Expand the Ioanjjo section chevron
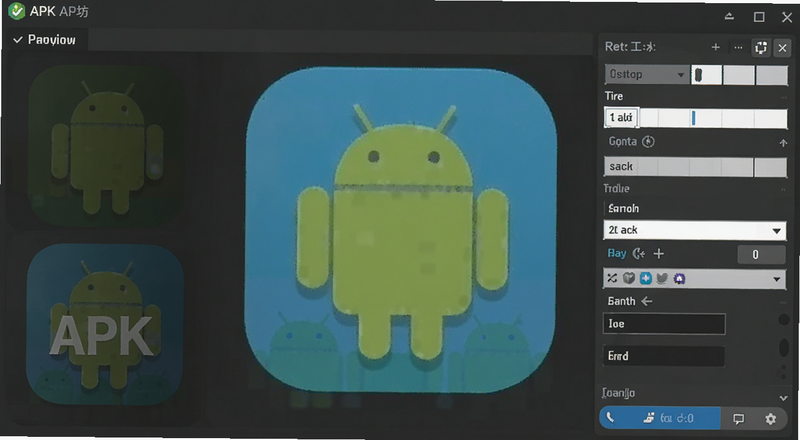This screenshot has width=800, height=440. click(x=784, y=398)
